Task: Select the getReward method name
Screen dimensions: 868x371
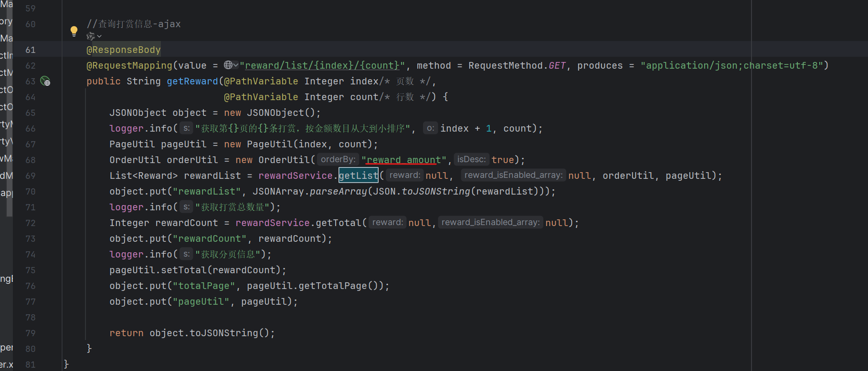Action: [192, 81]
